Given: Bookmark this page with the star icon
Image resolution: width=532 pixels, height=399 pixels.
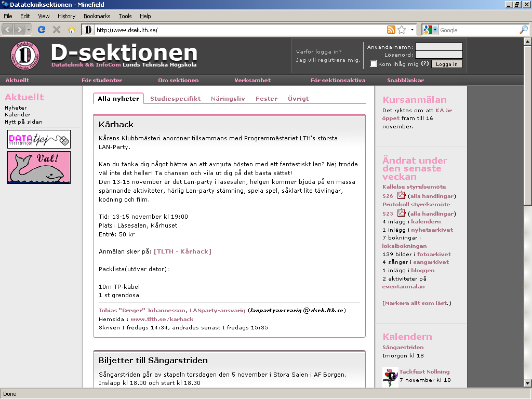Looking at the screenshot, I should [402, 30].
